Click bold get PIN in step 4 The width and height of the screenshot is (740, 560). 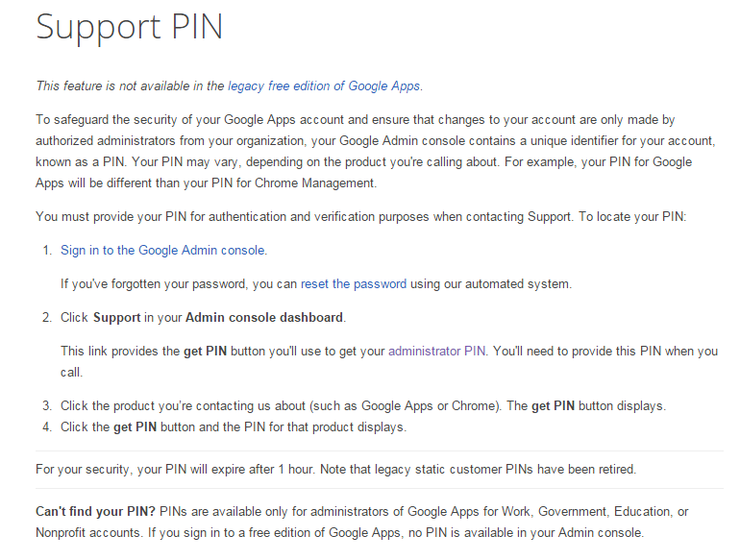pyautogui.click(x=135, y=427)
